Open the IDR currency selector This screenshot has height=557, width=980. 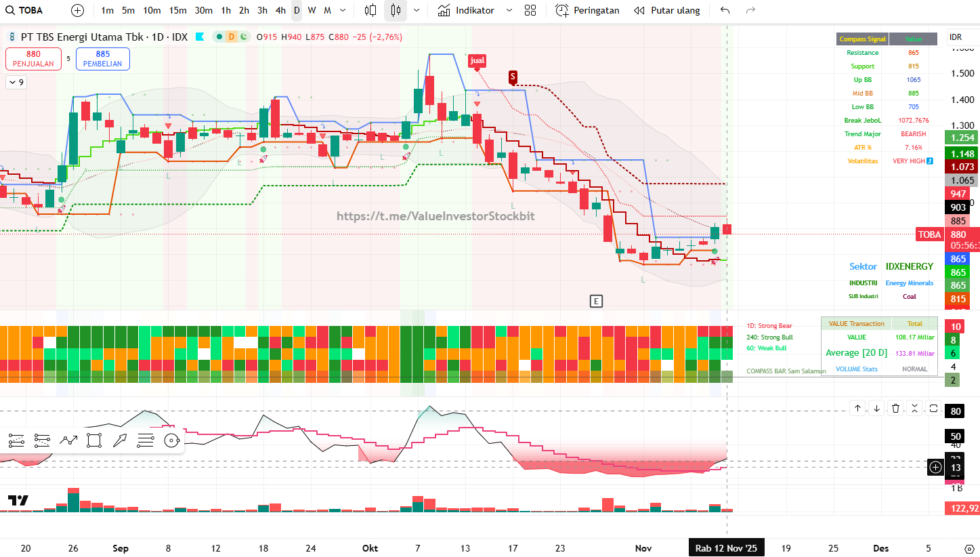956,37
